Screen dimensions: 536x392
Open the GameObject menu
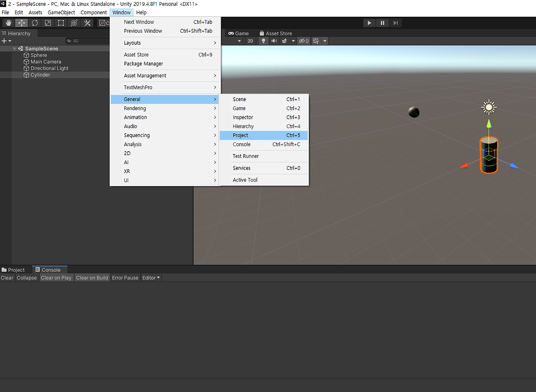coord(62,13)
